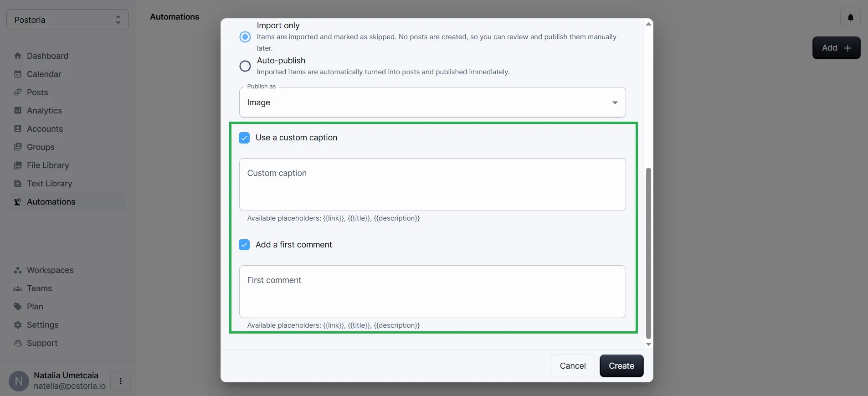Cancel the automation dialog
This screenshot has height=396, width=868.
point(572,366)
